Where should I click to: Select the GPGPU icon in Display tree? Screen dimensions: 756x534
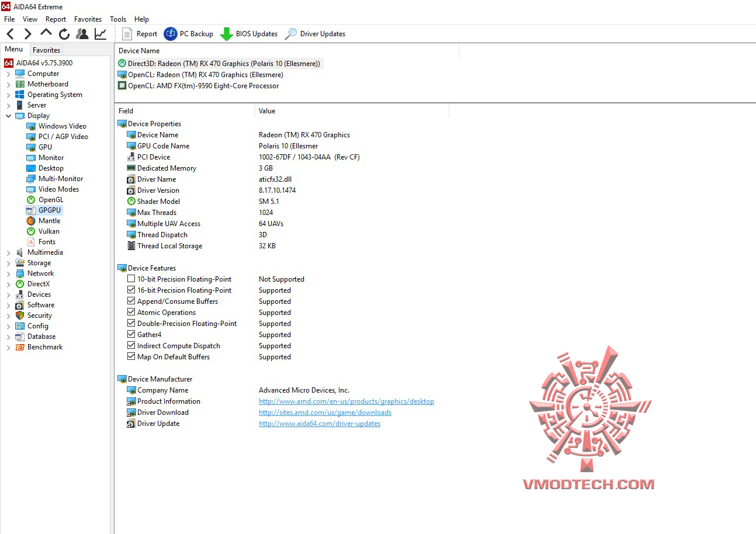point(32,210)
